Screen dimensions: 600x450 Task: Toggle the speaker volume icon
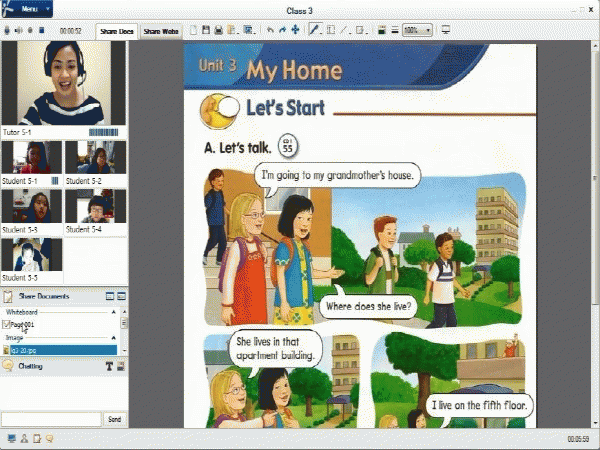click(x=19, y=30)
